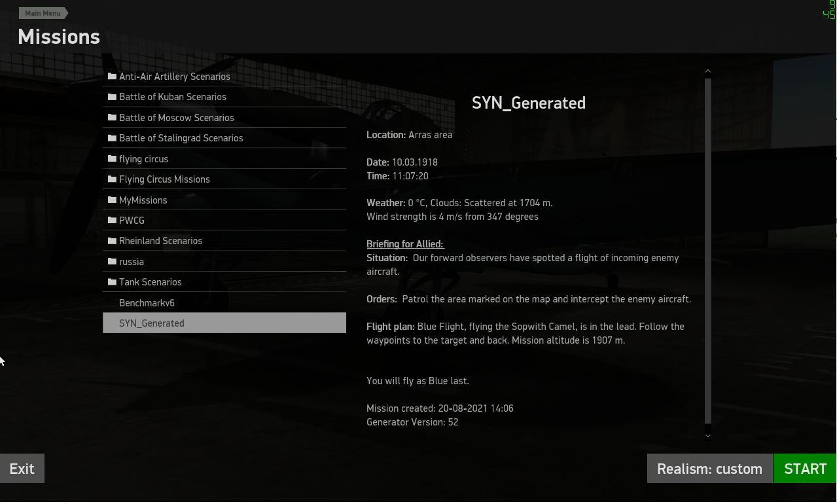Click the wind strength text line
Screen dimensions: 837x504
[x=452, y=217]
